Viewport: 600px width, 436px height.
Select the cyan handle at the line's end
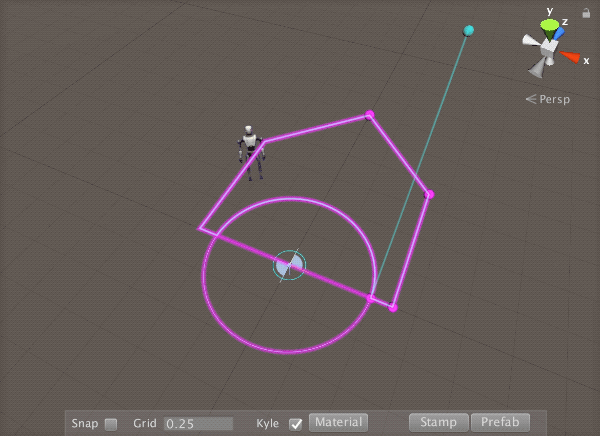tap(469, 30)
